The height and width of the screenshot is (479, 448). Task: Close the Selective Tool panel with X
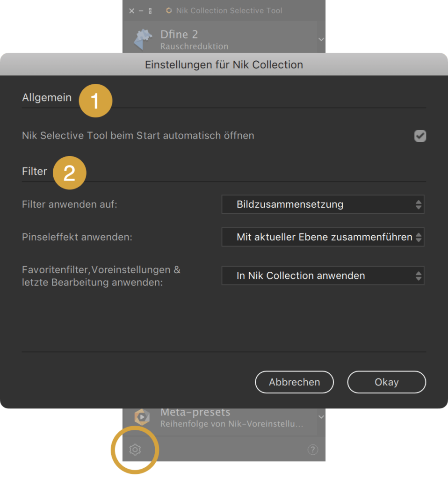[x=131, y=11]
